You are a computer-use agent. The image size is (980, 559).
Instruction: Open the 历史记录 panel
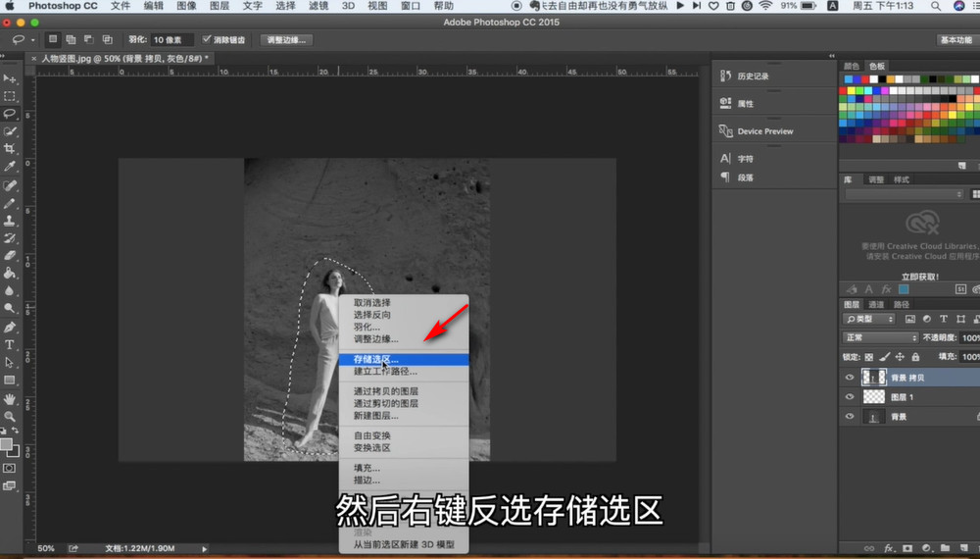(x=753, y=76)
